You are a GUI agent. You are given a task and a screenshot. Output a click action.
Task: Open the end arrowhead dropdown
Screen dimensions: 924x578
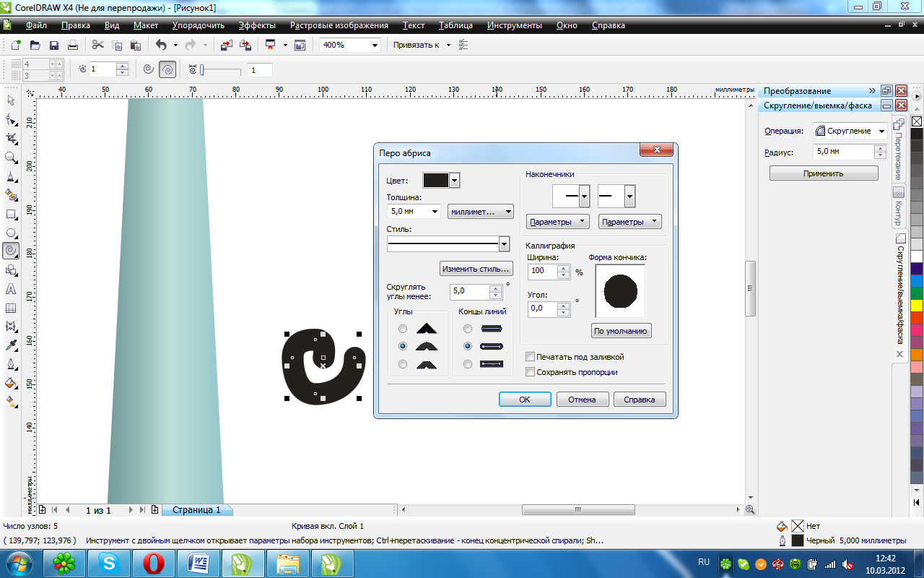[x=629, y=196]
